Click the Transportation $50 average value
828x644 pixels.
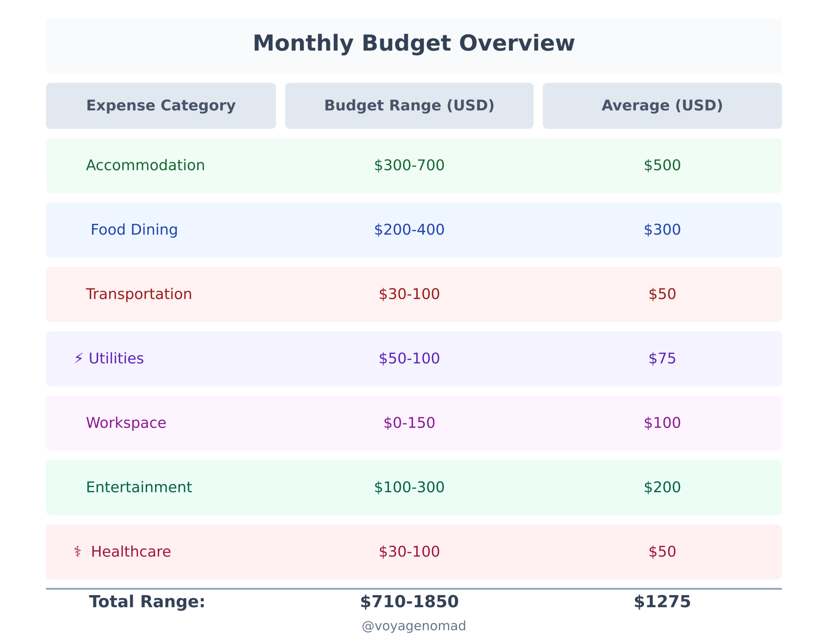662,295
